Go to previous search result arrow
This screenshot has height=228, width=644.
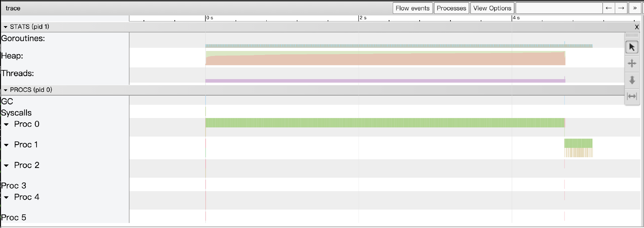(608, 8)
